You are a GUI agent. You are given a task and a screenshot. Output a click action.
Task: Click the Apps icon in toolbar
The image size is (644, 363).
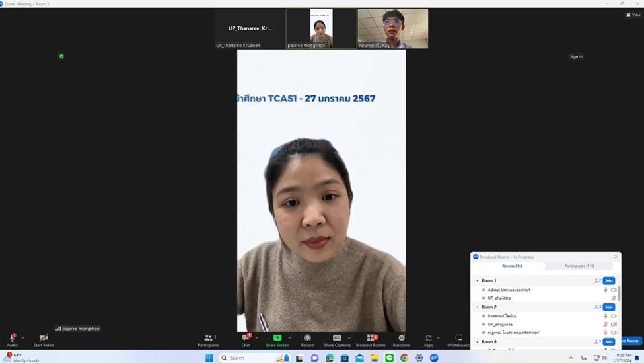point(429,338)
